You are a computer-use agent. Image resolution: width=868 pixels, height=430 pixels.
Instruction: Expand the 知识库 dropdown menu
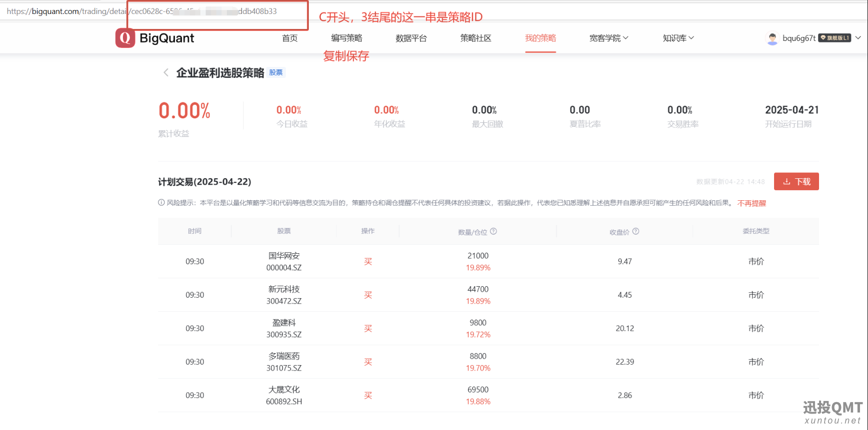(x=678, y=38)
